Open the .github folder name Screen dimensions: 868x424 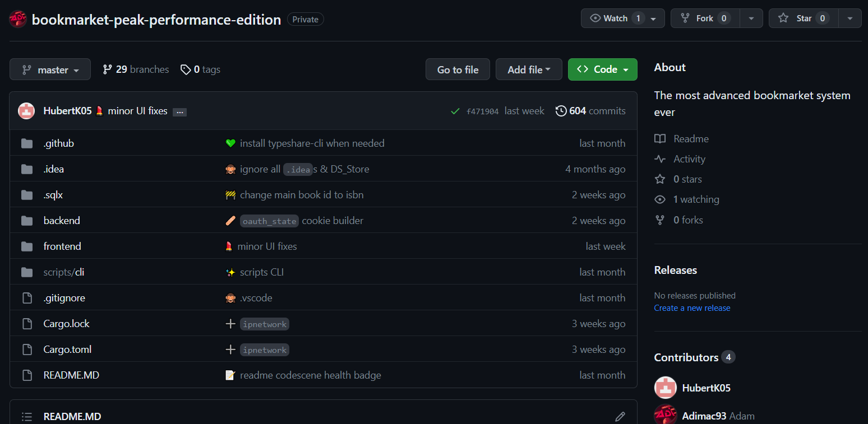click(59, 143)
